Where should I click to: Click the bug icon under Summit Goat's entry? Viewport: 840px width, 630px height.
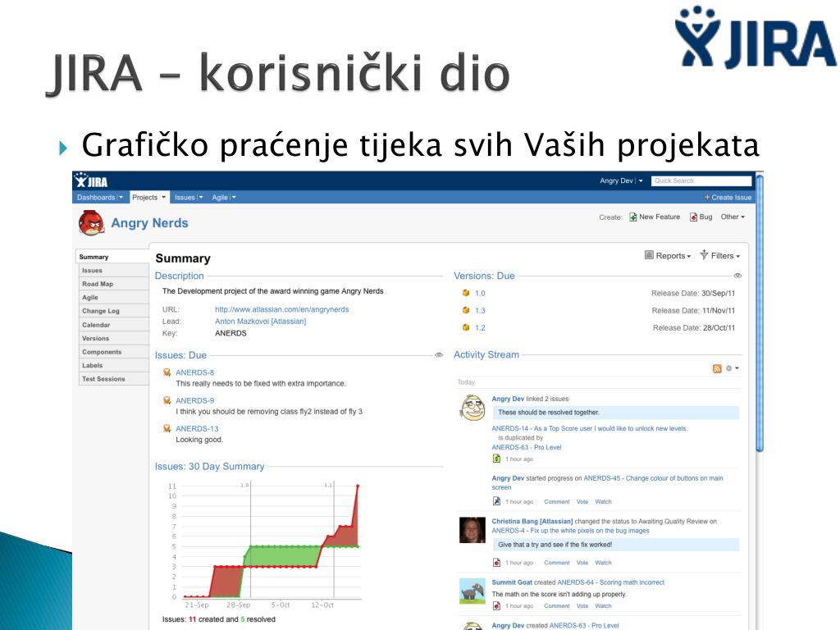tap(496, 606)
